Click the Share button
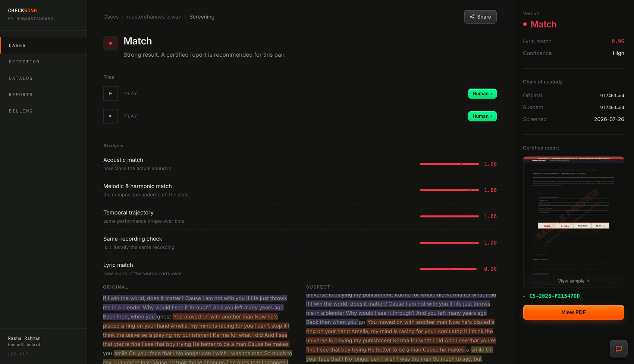 pyautogui.click(x=480, y=17)
